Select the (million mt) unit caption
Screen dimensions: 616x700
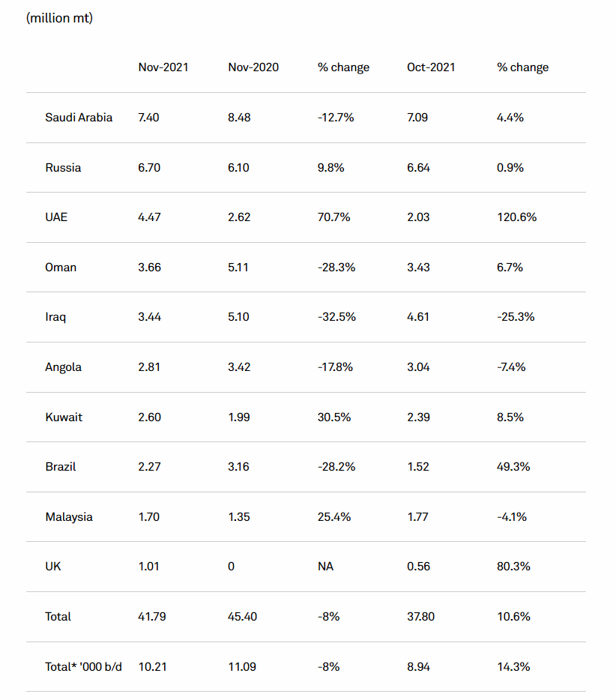click(x=59, y=18)
